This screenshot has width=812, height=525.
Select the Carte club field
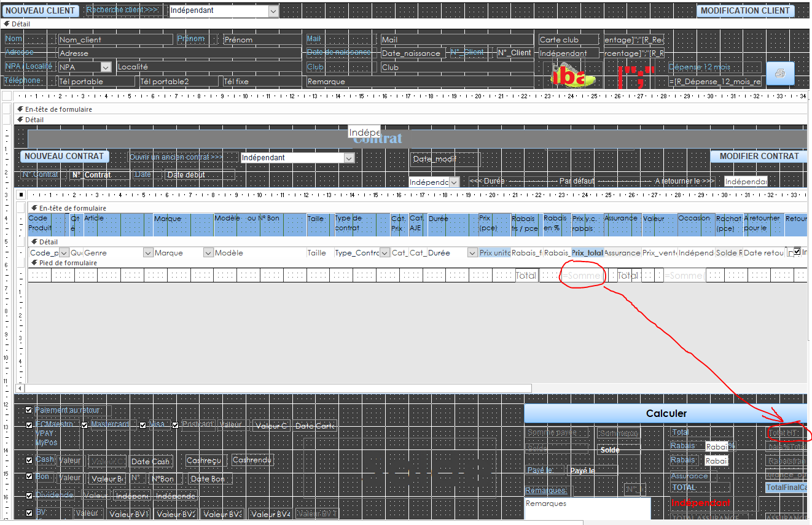click(570, 39)
